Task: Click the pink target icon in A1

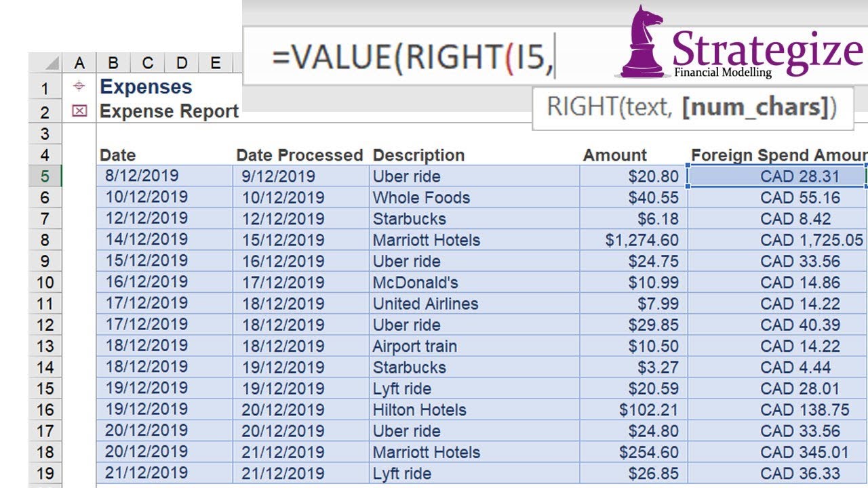Action: (79, 86)
